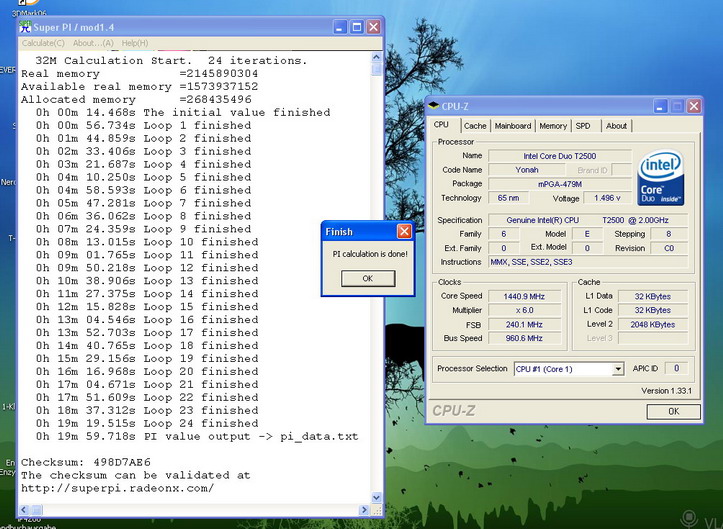Click OK button in CPU-Z window
Screen dimensions: 723x529
(674, 411)
